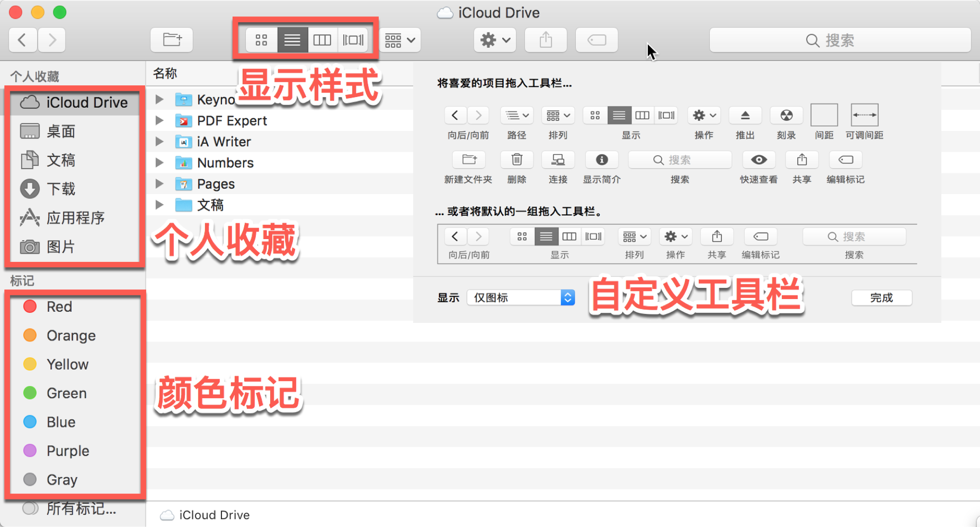
Task: Expand the Pages folder
Action: pos(159,184)
